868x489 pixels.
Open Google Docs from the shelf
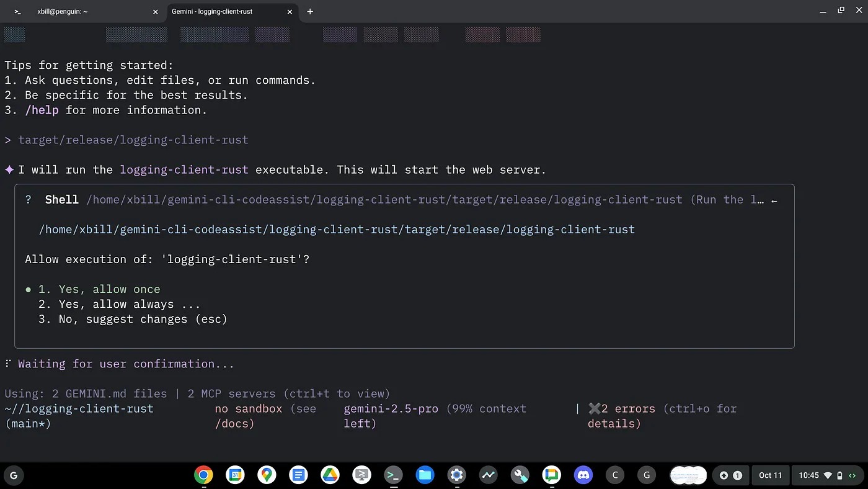pyautogui.click(x=298, y=475)
